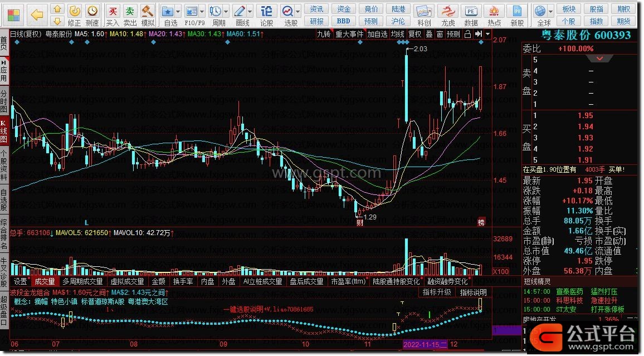This screenshot has width=644, height=356.
Task: Open the 热点 hot topics flame icon
Action: tap(494, 15)
